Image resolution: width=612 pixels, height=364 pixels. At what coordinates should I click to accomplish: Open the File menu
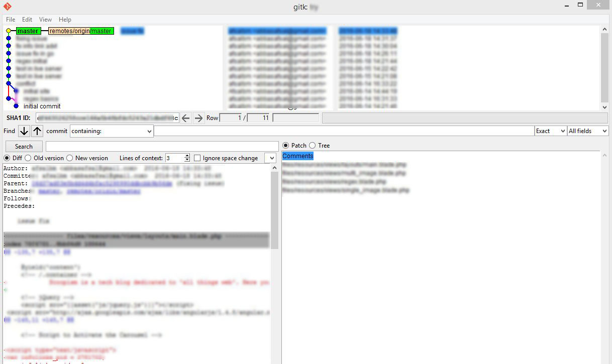[11, 20]
